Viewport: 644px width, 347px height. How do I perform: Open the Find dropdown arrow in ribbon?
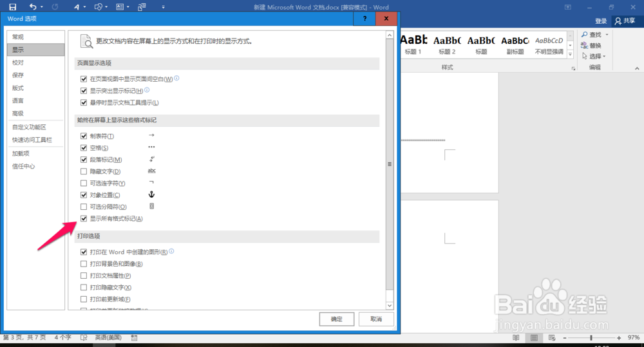coord(607,35)
